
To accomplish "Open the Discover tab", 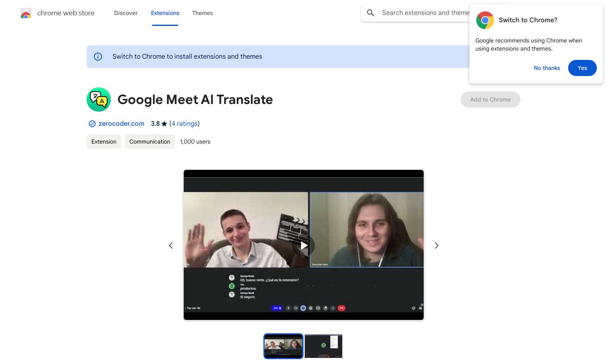I will tap(126, 13).
